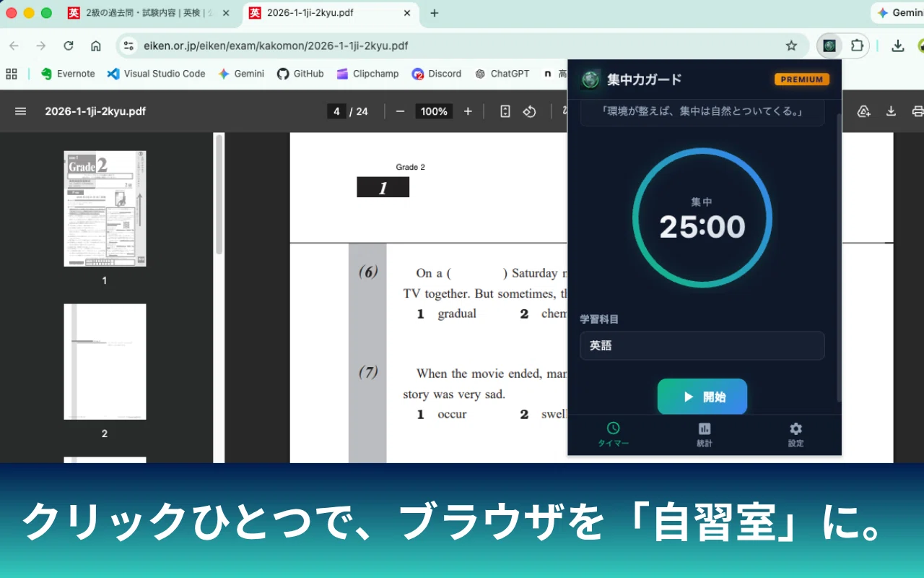This screenshot has height=578, width=924.
Task: Rotate the PDF counterclockwise
Action: click(530, 111)
